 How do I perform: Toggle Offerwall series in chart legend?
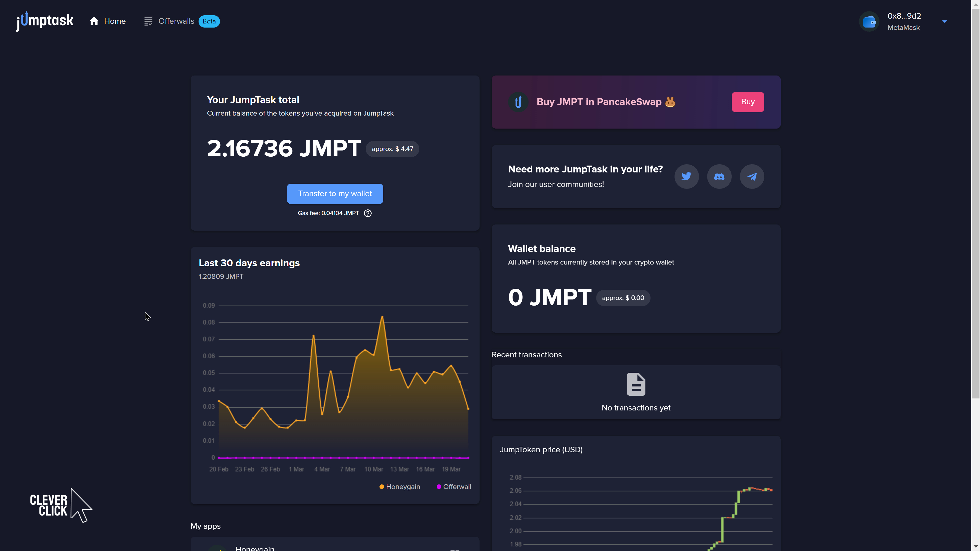454,487
